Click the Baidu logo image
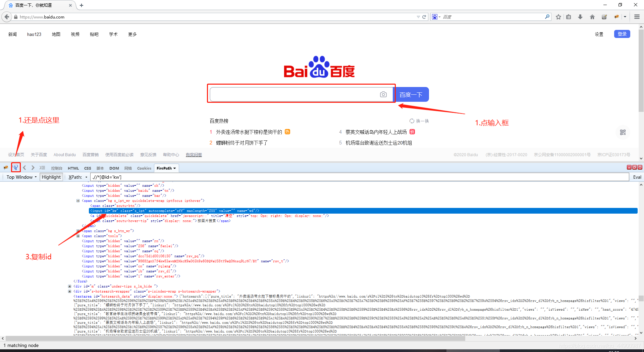Screen dimensions: 644x352 pyautogui.click(x=319, y=67)
